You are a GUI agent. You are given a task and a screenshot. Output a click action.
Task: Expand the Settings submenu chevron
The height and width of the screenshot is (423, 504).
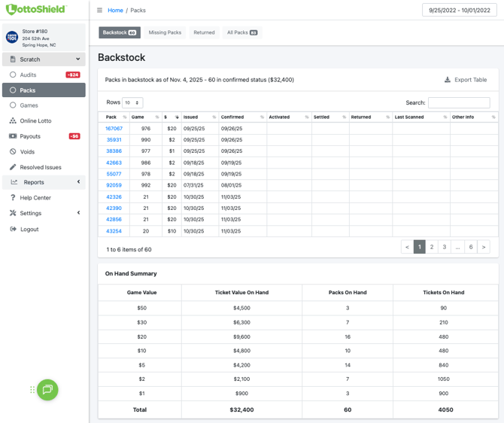pyautogui.click(x=78, y=212)
